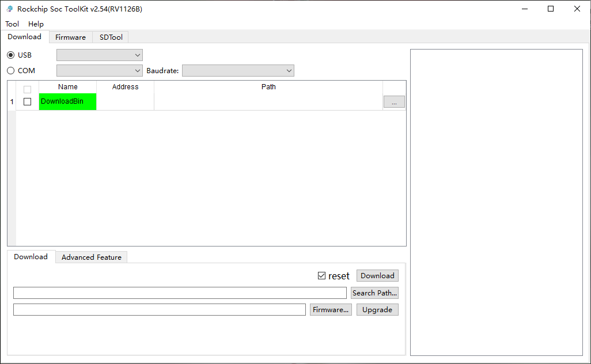Expand the COM port dropdown
Viewport: 591px width, 364px height.
point(100,70)
